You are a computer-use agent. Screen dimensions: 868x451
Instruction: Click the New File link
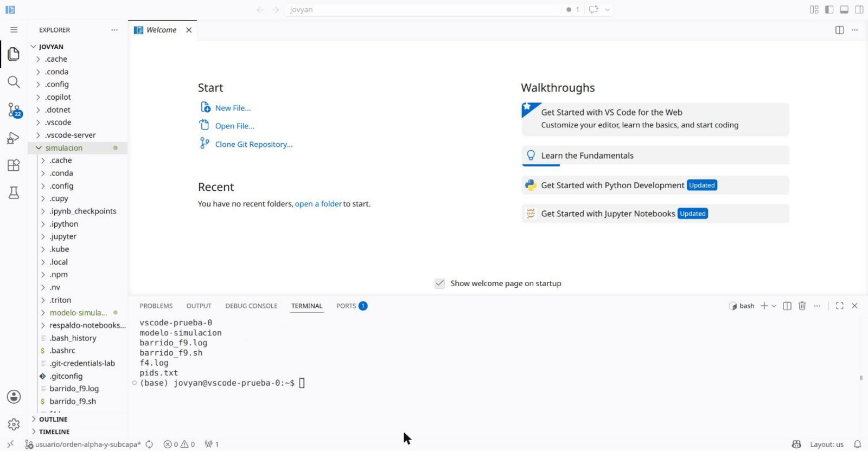pyautogui.click(x=233, y=108)
